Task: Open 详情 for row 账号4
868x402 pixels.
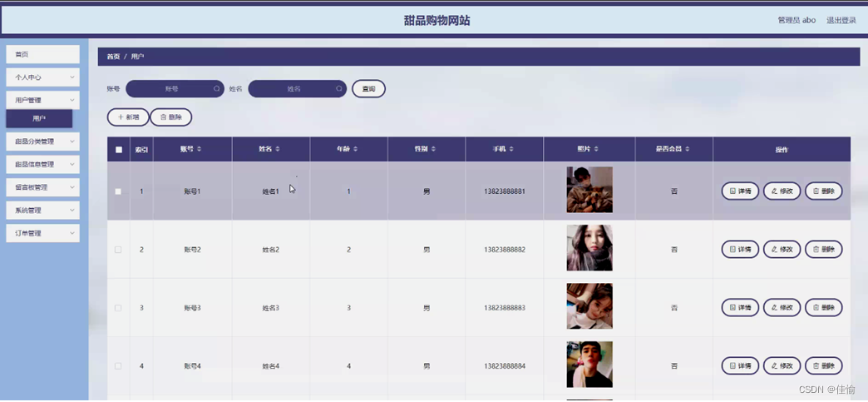Action: click(740, 366)
